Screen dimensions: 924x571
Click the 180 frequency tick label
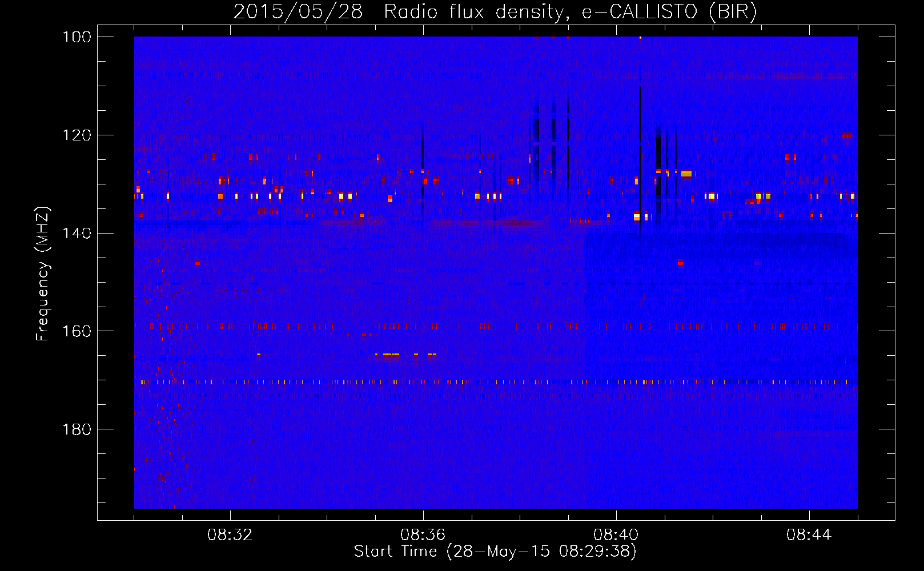(x=77, y=429)
